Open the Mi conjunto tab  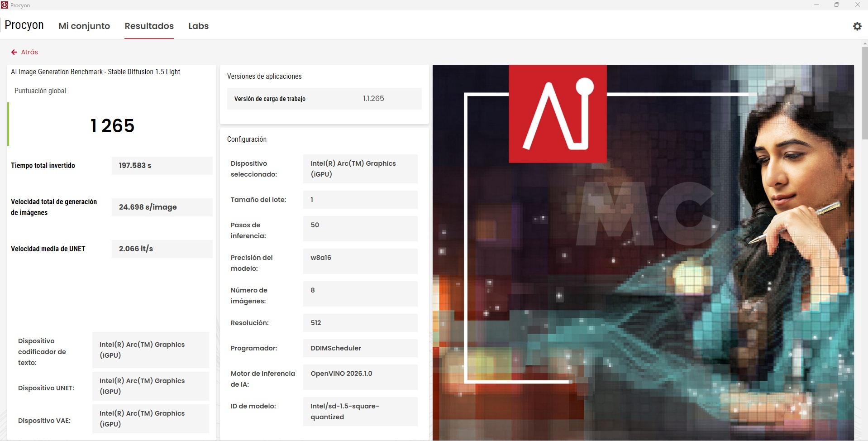(84, 26)
